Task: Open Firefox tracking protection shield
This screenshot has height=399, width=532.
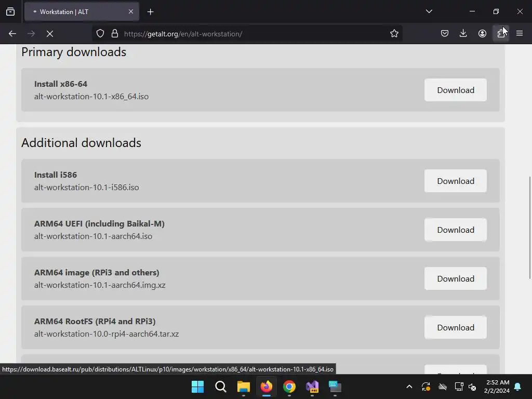Action: pyautogui.click(x=100, y=34)
